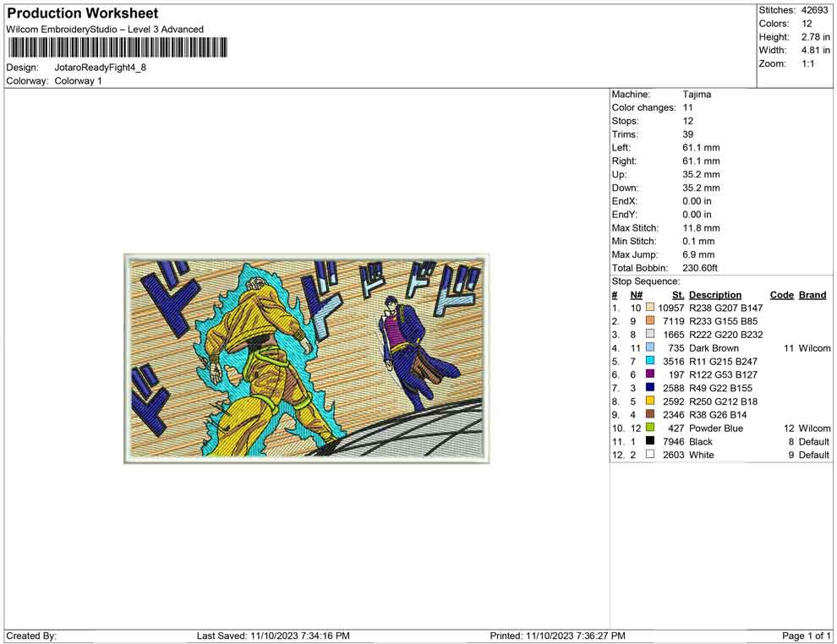Click the 'N#' column header
This screenshot has width=837, height=644.
click(636, 295)
